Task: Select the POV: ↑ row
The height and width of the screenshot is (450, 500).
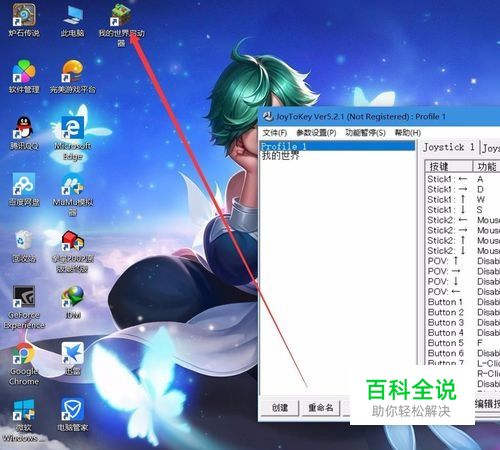Action: [463, 261]
